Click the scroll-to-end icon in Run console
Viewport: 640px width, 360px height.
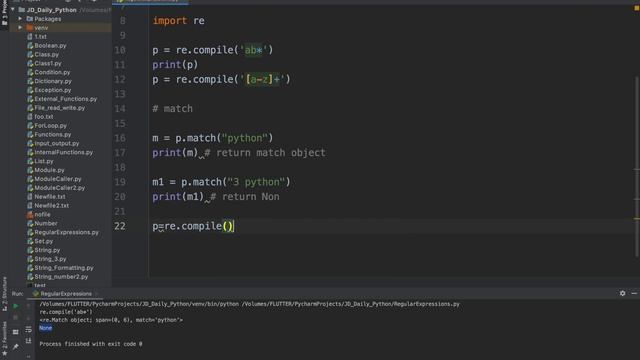pos(29,340)
